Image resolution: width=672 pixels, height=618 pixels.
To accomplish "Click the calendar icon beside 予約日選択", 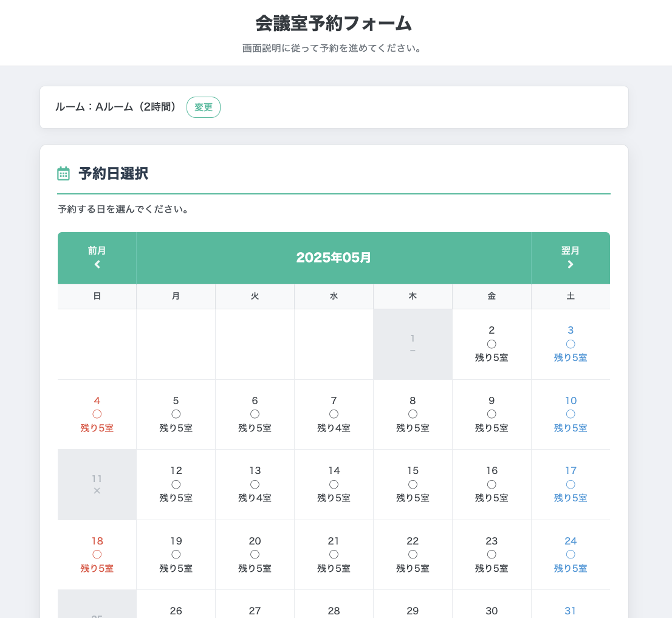I will (63, 174).
